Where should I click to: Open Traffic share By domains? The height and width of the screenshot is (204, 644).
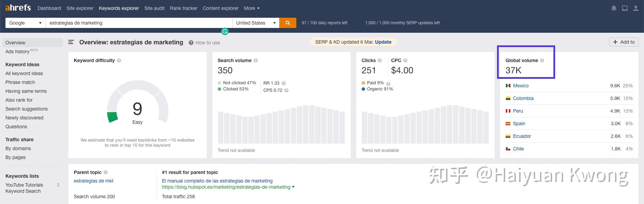pos(18,148)
